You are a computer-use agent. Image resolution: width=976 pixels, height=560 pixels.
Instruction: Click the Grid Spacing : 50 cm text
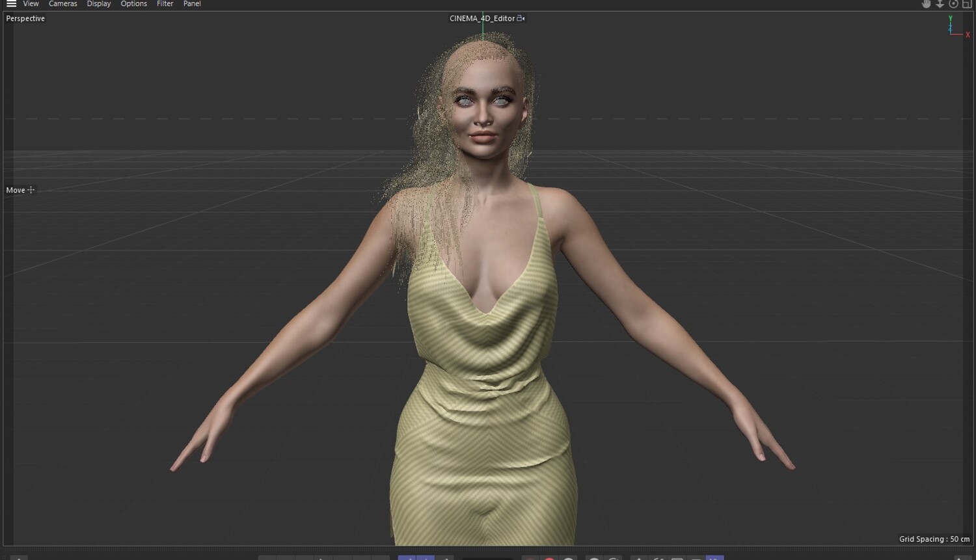[934, 539]
